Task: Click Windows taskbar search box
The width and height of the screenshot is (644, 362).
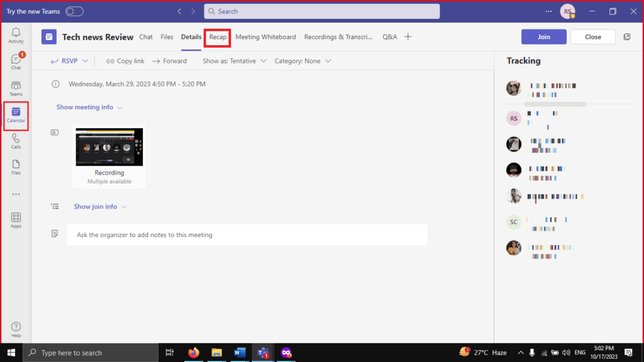Action: [91, 353]
